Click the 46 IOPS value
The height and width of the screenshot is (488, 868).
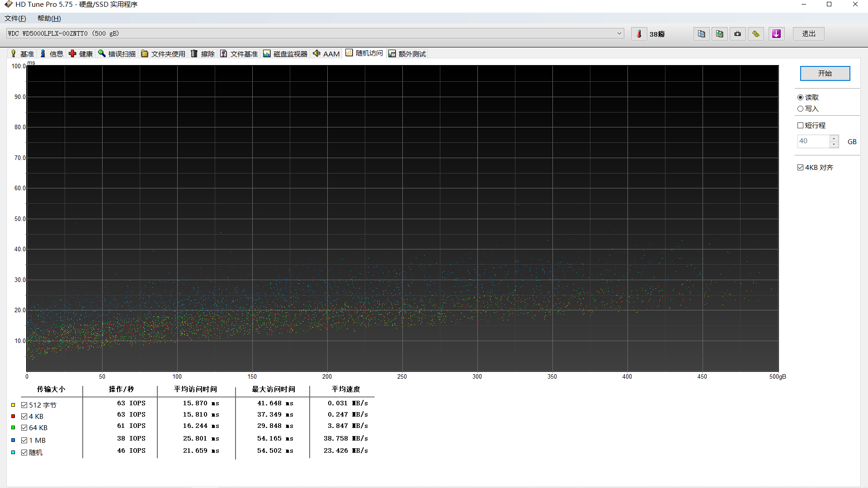coord(131,451)
